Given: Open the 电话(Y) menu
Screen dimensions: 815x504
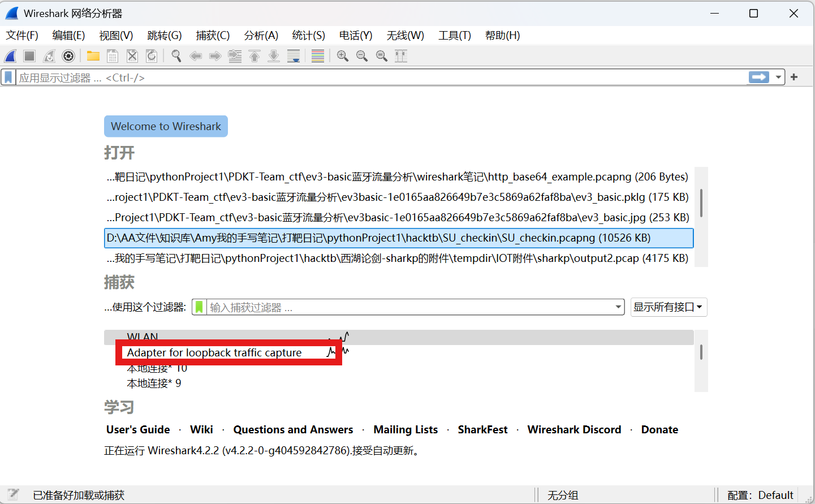Looking at the screenshot, I should [x=356, y=36].
